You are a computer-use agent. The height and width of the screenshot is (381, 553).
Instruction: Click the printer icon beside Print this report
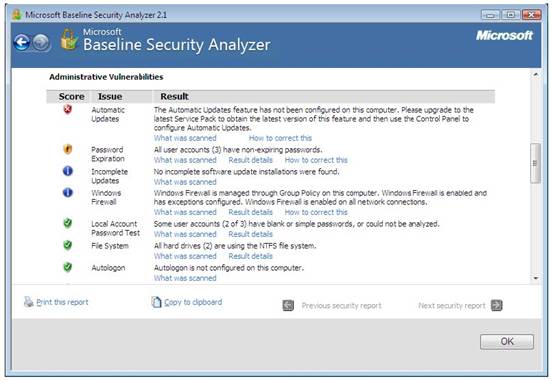point(29,302)
